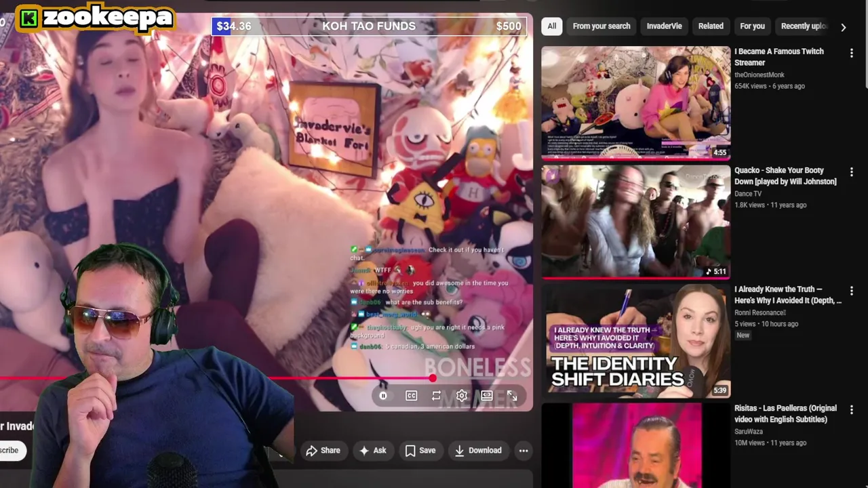Viewport: 868px width, 488px height.
Task: Select the For you filter chip
Action: point(752,26)
